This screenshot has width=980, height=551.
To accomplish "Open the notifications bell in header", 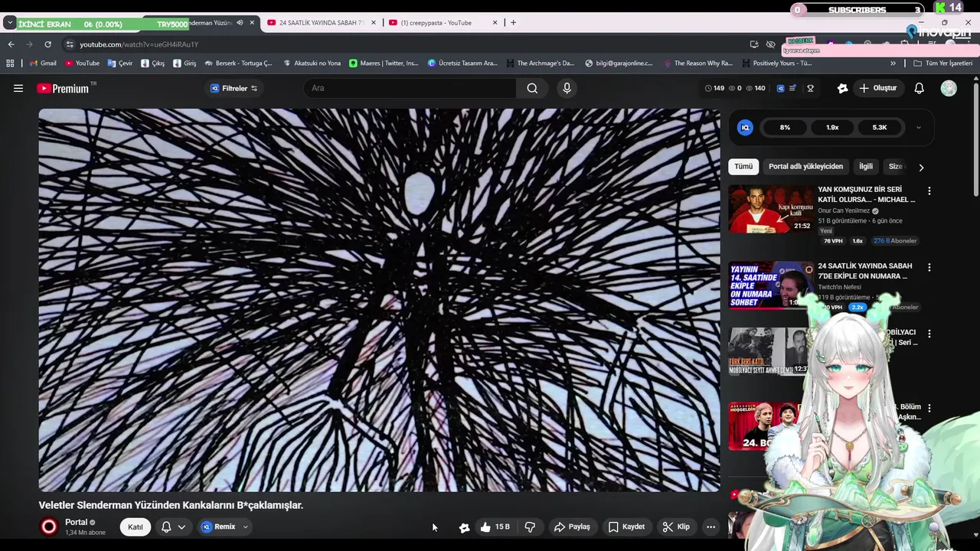I will [x=919, y=88].
